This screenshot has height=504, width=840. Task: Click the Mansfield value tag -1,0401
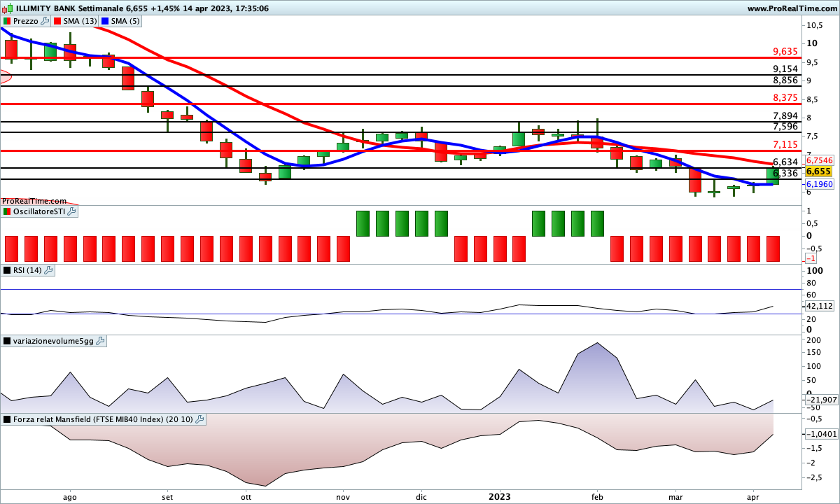(820, 434)
